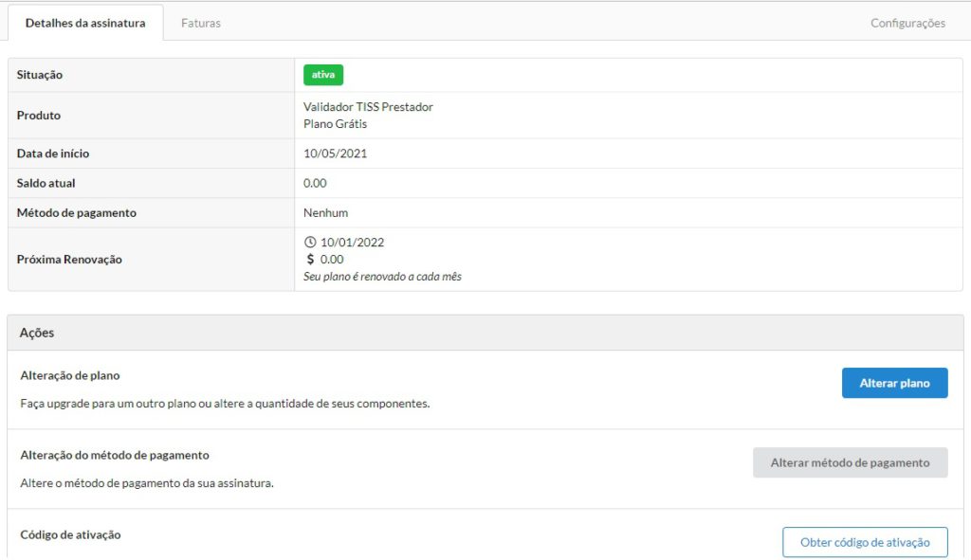Select the start date 10/05/2021
The height and width of the screenshot is (560, 971).
[x=335, y=154]
